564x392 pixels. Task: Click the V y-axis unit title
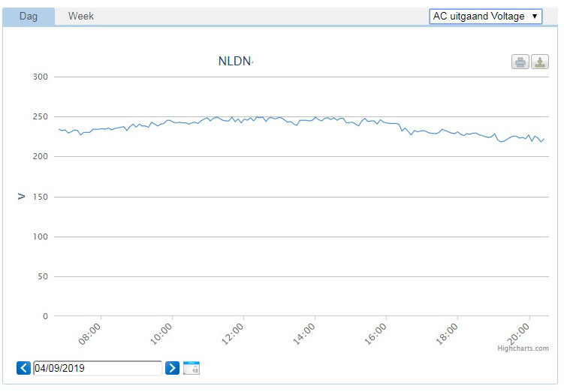point(22,197)
